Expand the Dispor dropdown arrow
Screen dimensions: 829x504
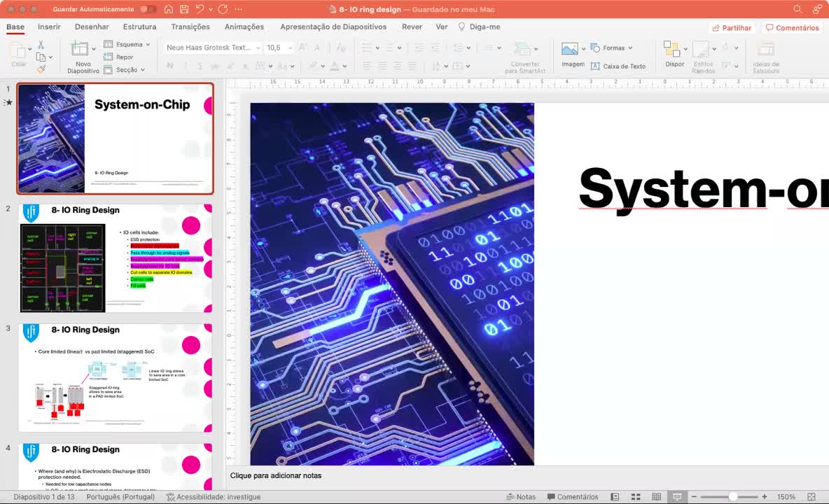685,49
